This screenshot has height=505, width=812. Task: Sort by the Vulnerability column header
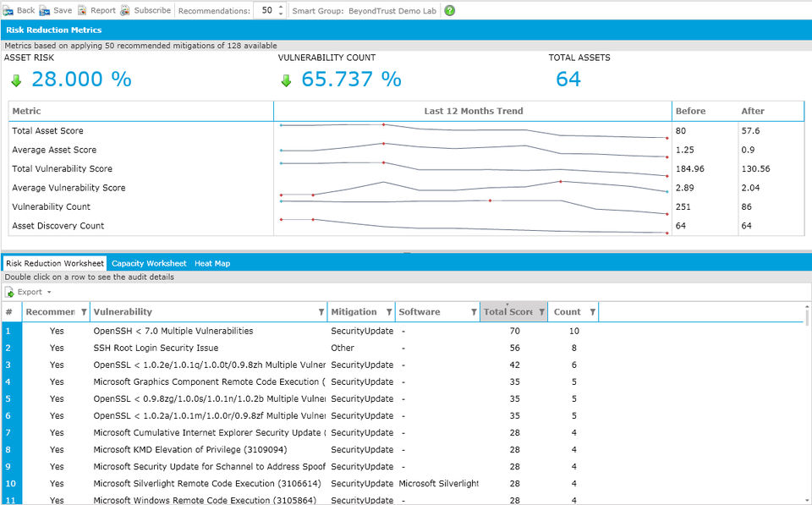pyautogui.click(x=123, y=312)
